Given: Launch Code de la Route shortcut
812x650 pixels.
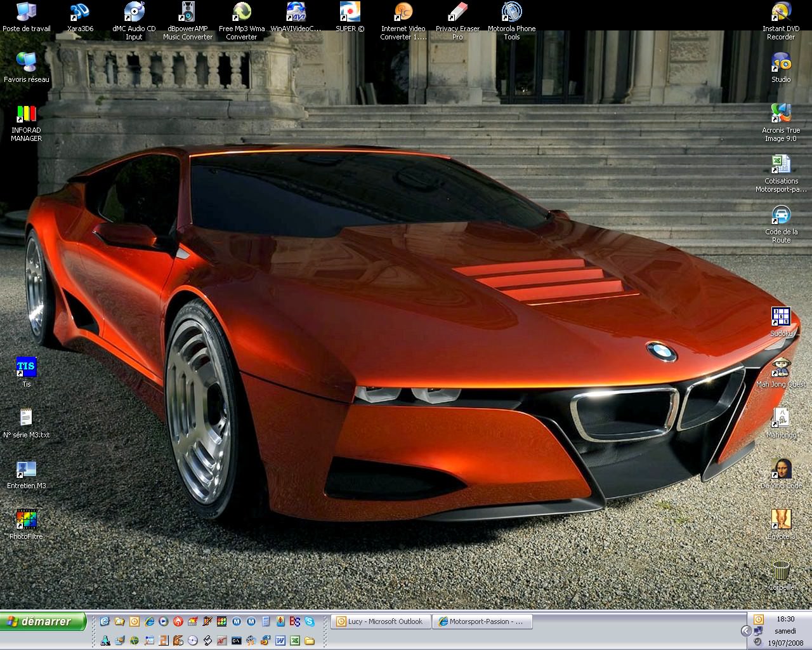Looking at the screenshot, I should tap(781, 224).
